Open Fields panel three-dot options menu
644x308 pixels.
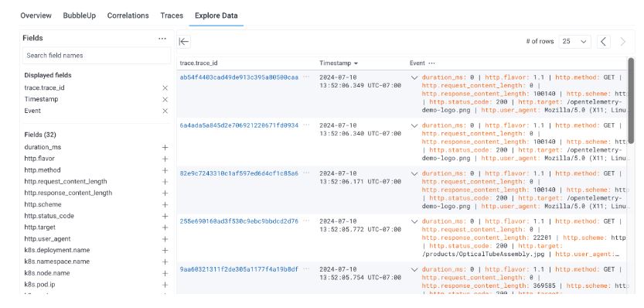162,39
